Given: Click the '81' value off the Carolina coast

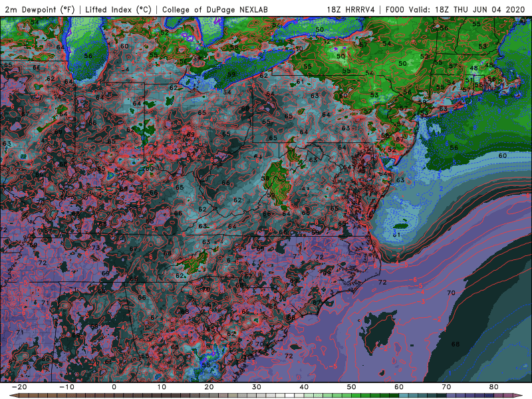Looking at the screenshot, I should (396, 235).
